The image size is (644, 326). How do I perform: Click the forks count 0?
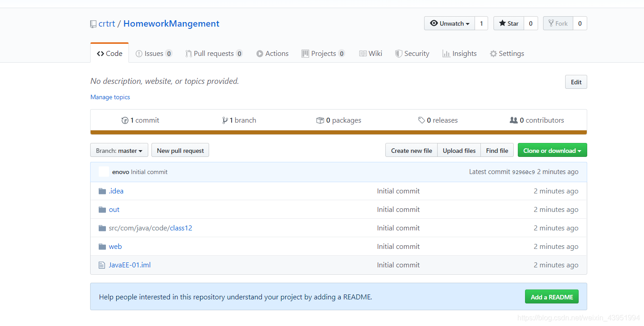click(x=580, y=23)
